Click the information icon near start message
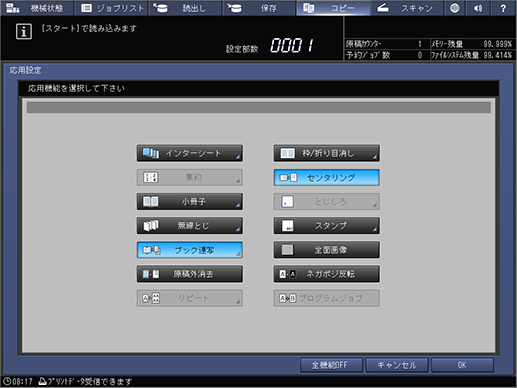Screen dimensions: 517x388 [24, 32]
